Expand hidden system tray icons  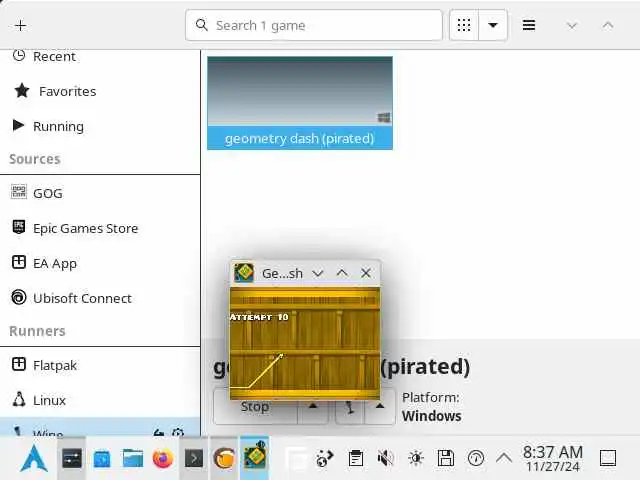pos(504,458)
